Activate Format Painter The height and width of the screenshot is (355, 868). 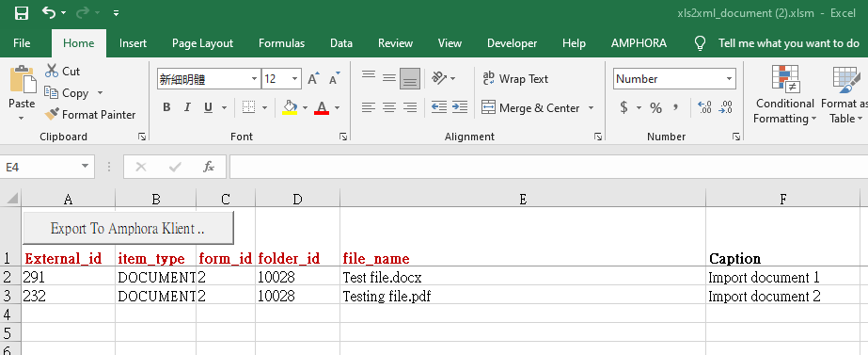(90, 114)
